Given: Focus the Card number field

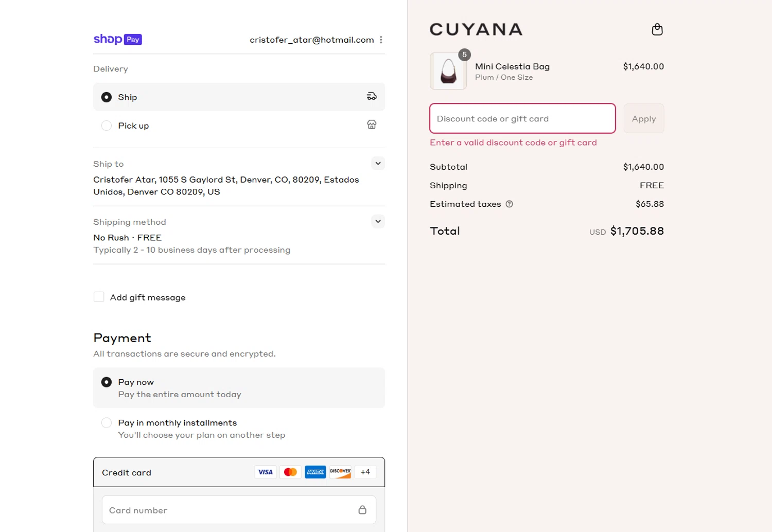Looking at the screenshot, I should click(239, 510).
